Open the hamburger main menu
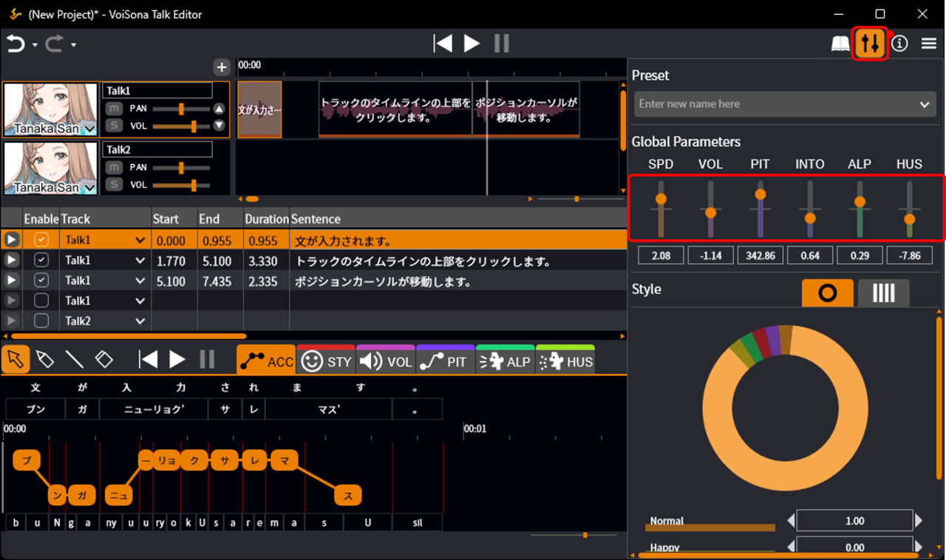 929,44
